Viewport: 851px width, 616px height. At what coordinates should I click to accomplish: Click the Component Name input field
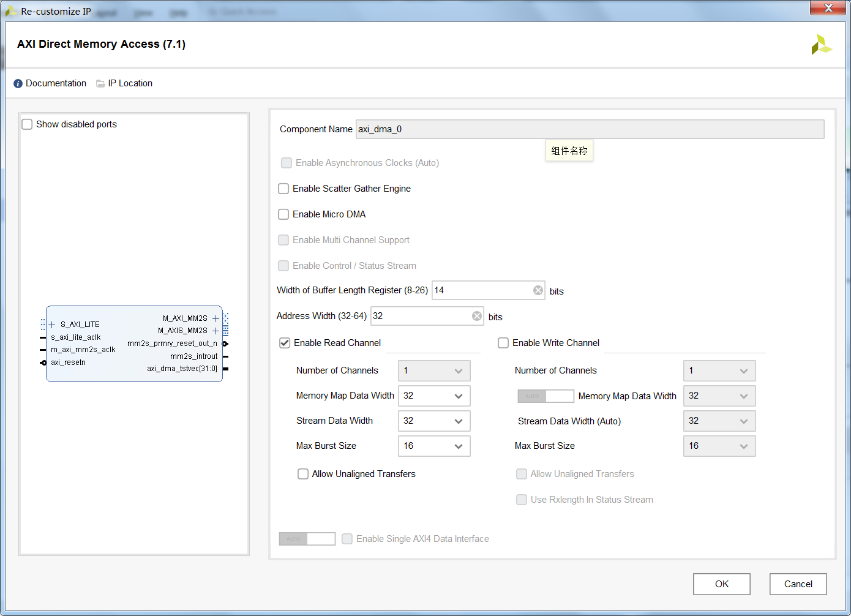589,129
